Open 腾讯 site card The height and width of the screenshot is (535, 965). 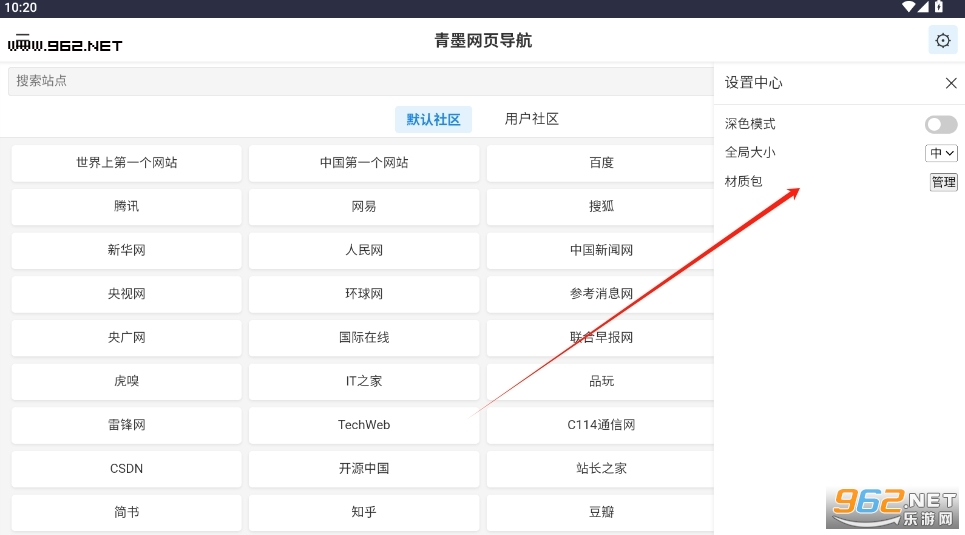click(126, 206)
